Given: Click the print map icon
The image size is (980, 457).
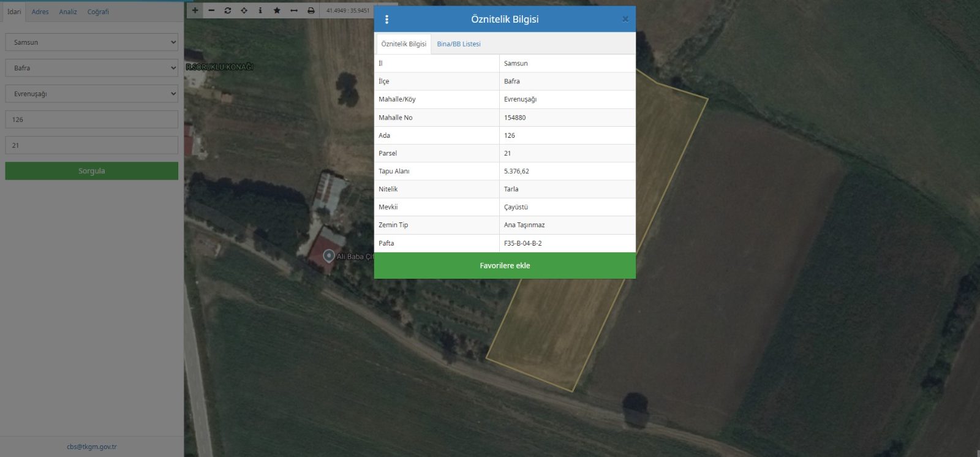Looking at the screenshot, I should tap(311, 10).
